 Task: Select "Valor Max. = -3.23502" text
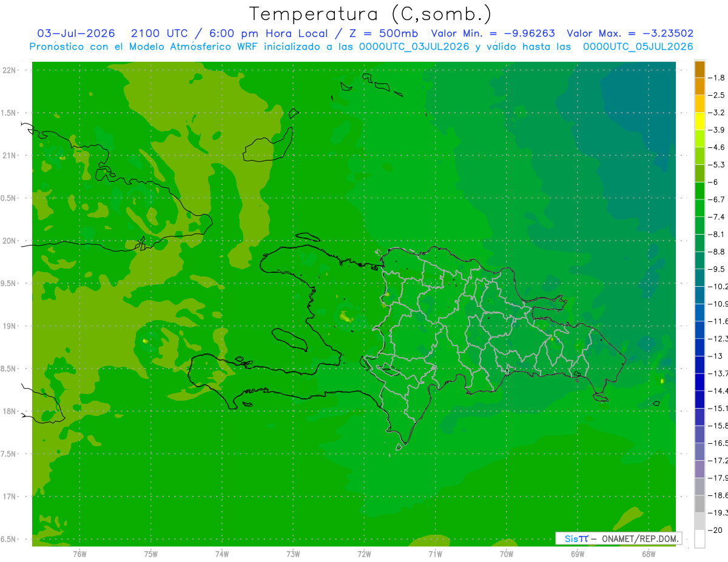point(630,33)
